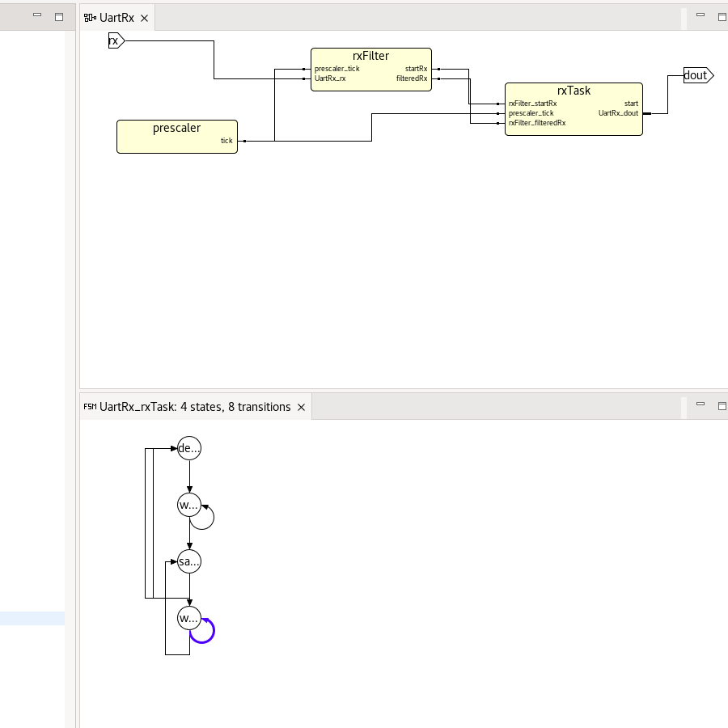728x728 pixels.
Task: Select the FSM state with the black self-loop
Action: (x=188, y=506)
